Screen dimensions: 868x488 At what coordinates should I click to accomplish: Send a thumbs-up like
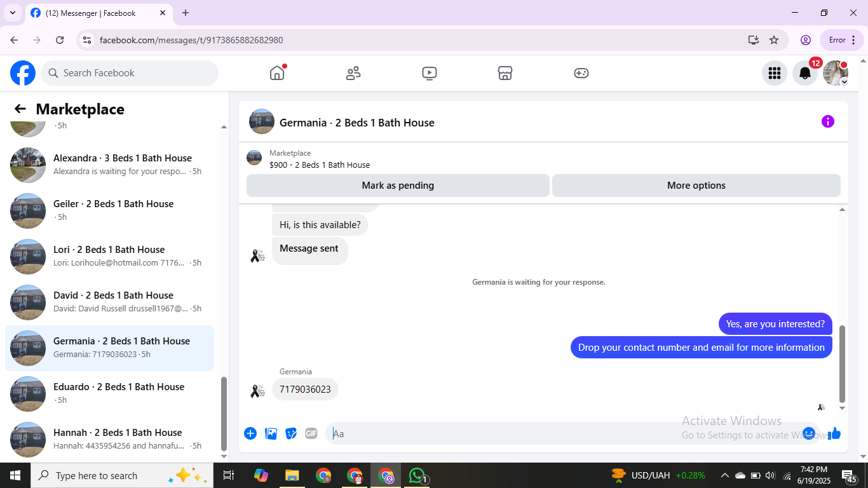[834, 433]
